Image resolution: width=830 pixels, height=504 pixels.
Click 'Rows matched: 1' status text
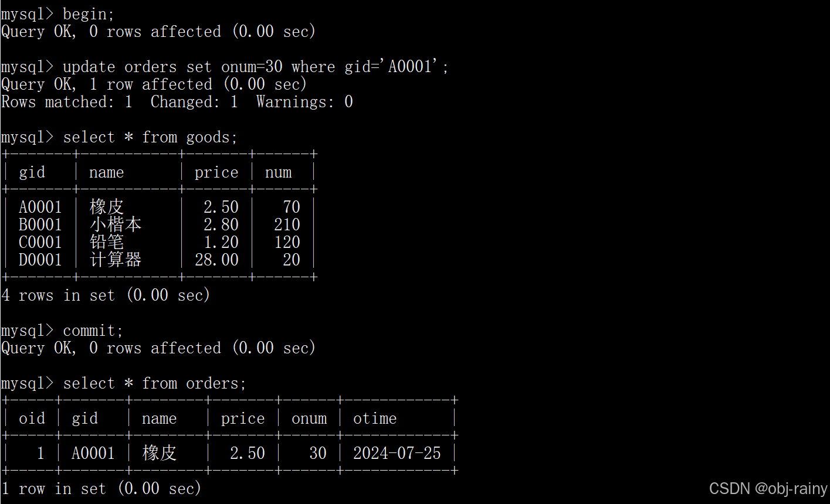[x=66, y=102]
